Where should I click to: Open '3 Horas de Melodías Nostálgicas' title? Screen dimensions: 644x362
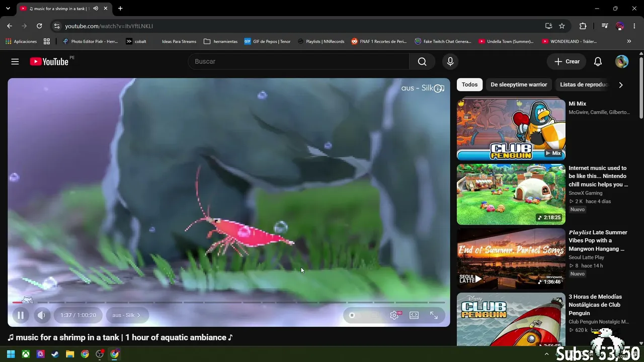[595, 305]
